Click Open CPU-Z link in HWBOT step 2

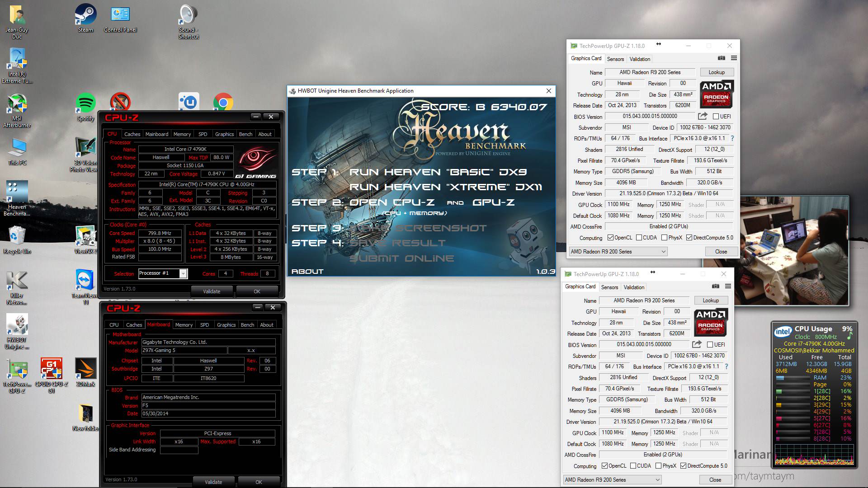pos(392,202)
